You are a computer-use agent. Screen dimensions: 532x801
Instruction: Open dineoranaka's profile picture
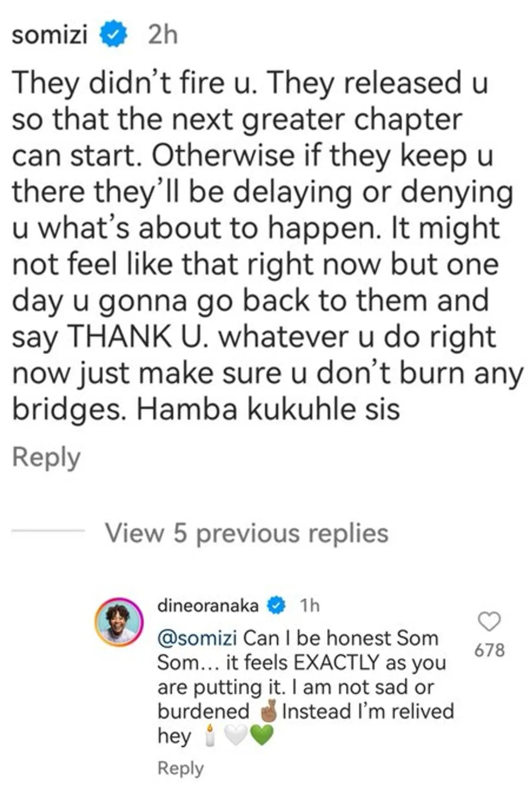pos(119,622)
